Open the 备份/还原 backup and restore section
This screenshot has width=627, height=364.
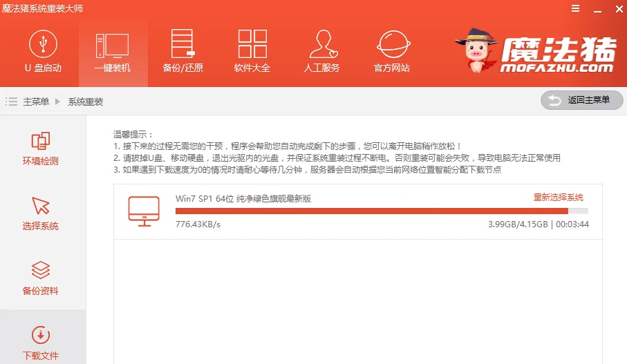(x=183, y=52)
